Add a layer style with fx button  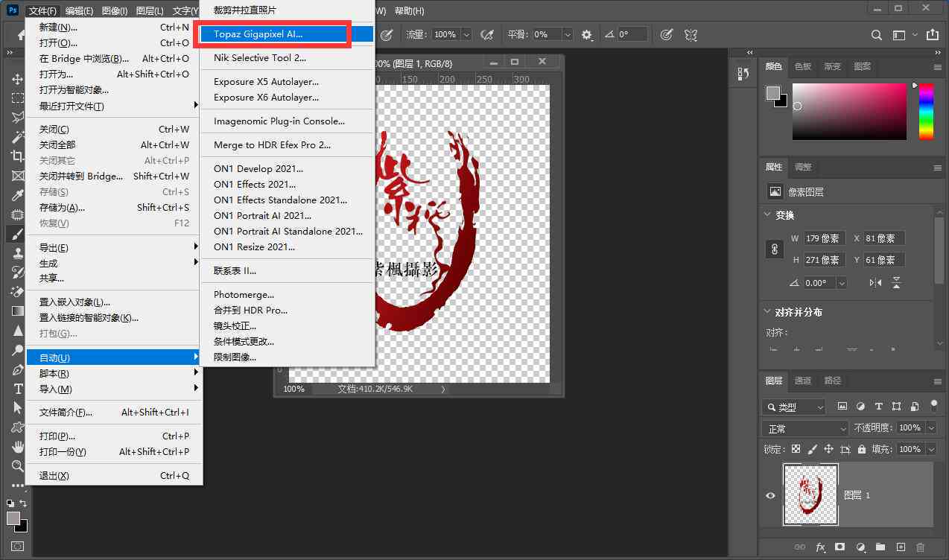click(820, 547)
